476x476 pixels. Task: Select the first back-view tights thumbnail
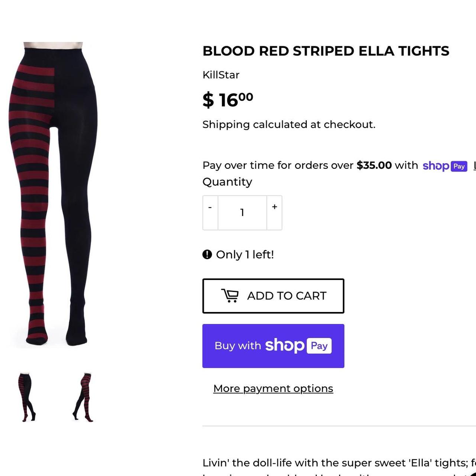pos(27,397)
